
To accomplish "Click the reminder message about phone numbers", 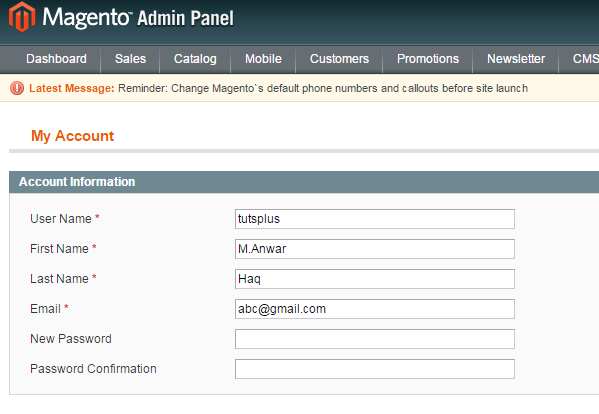I will pos(323,88).
